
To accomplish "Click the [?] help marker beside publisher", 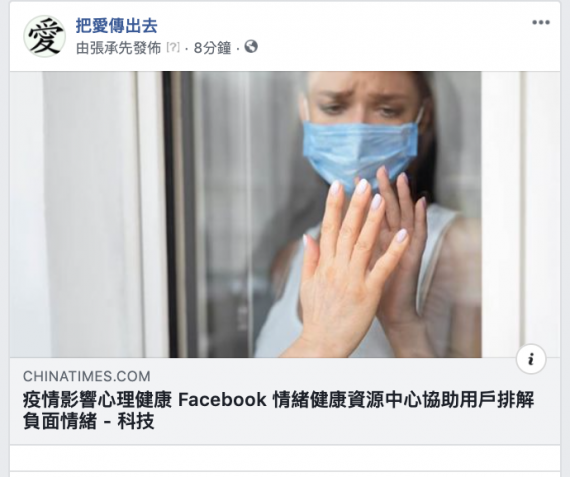I will [173, 47].
